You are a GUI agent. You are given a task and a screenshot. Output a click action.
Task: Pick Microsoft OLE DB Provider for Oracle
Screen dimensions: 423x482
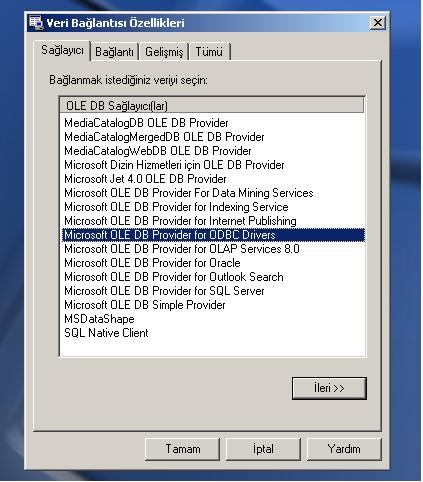[x=152, y=263]
